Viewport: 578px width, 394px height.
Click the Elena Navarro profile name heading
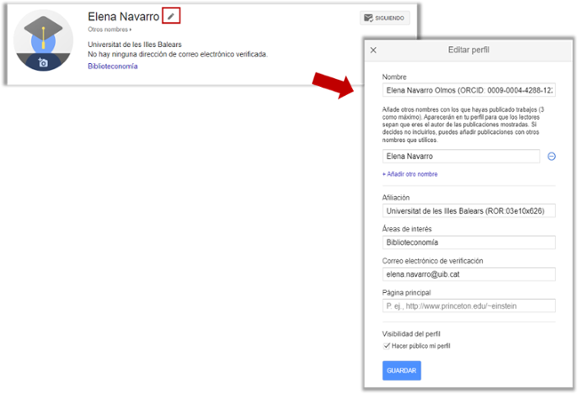click(123, 17)
